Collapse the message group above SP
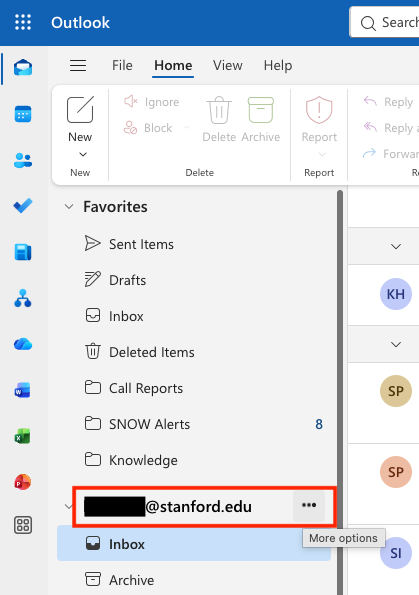Screen dimensions: 419x595 [x=396, y=344]
